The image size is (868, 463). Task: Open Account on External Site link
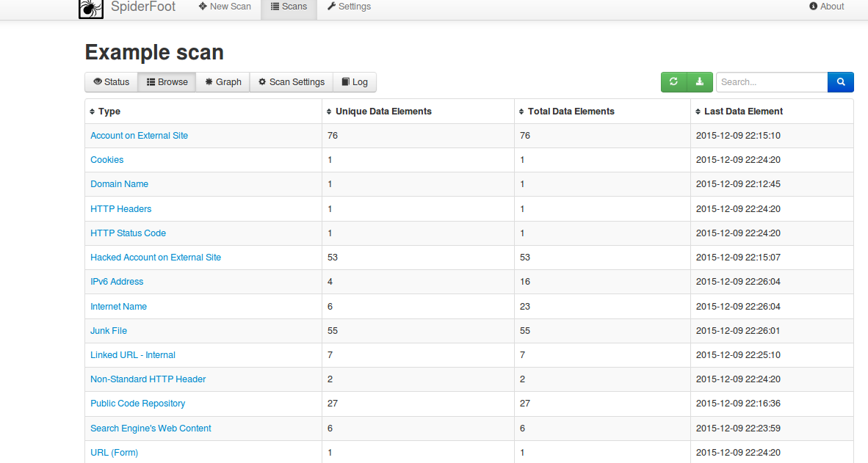tap(139, 136)
